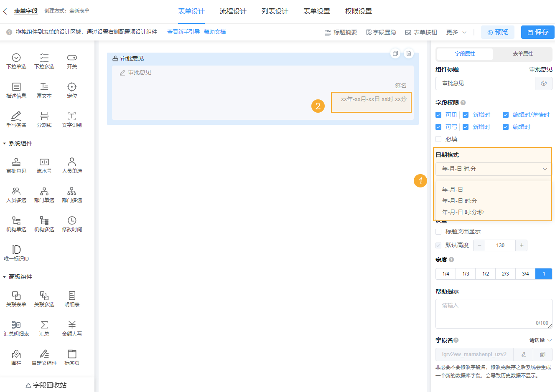555x392 pixels.
Task: Open the 权限设置 tab
Action: [358, 11]
